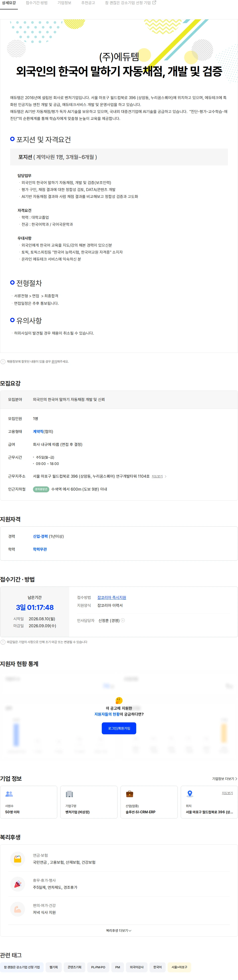Click the 휴무·휴가·행사 party icon
Image resolution: width=238 pixels, height=980 pixels.
point(17,884)
